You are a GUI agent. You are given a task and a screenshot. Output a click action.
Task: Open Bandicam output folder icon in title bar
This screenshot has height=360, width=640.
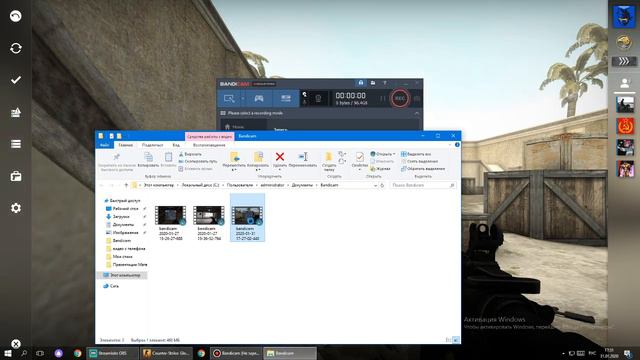(x=373, y=83)
